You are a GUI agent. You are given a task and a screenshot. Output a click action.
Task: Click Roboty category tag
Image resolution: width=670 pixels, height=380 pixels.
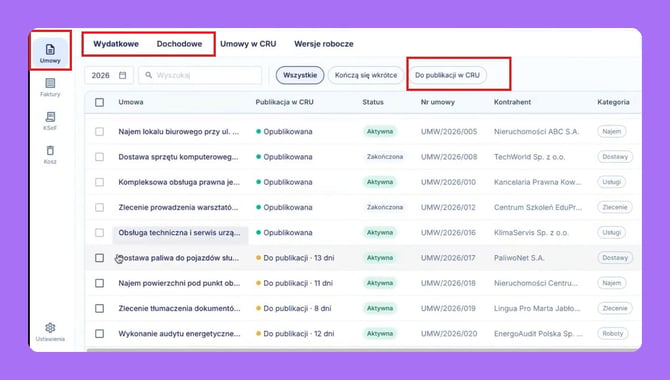(613, 333)
